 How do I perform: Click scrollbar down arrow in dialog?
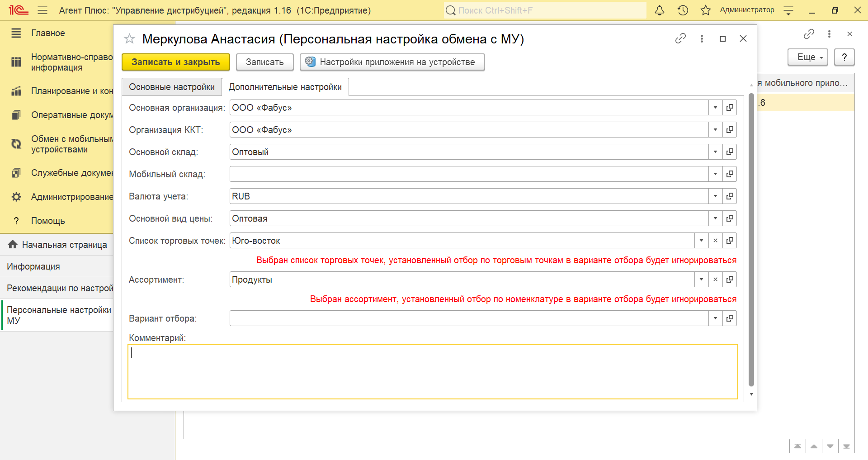751,394
